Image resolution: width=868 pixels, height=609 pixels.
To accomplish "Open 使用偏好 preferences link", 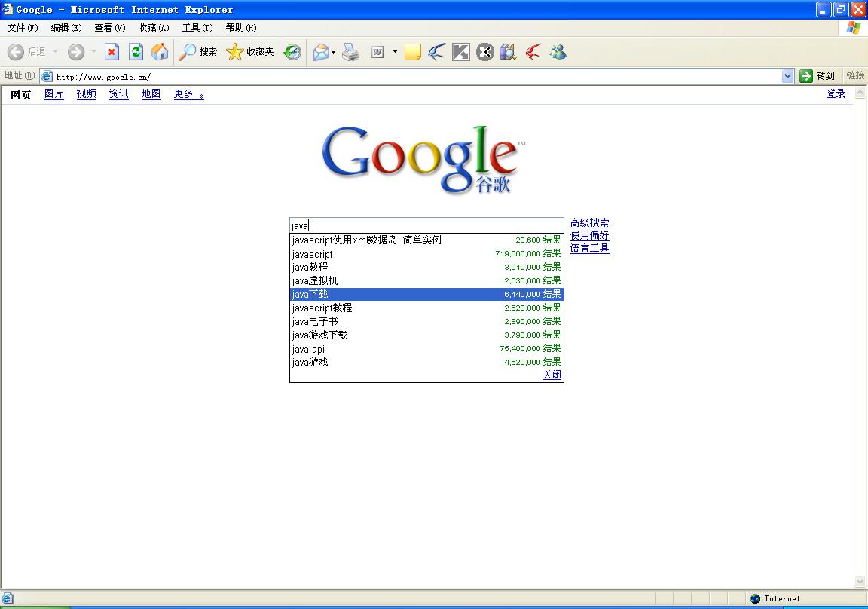I will pos(589,235).
